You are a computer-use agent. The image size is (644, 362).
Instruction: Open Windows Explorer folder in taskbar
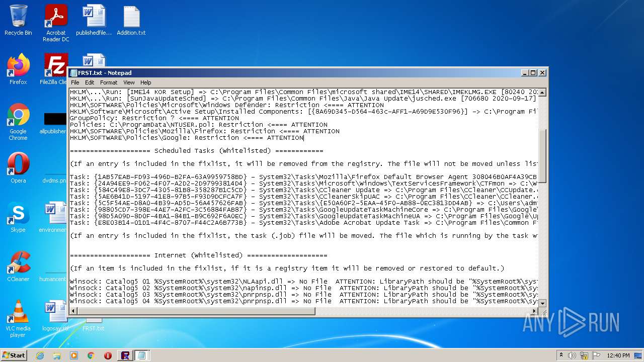[x=57, y=355]
